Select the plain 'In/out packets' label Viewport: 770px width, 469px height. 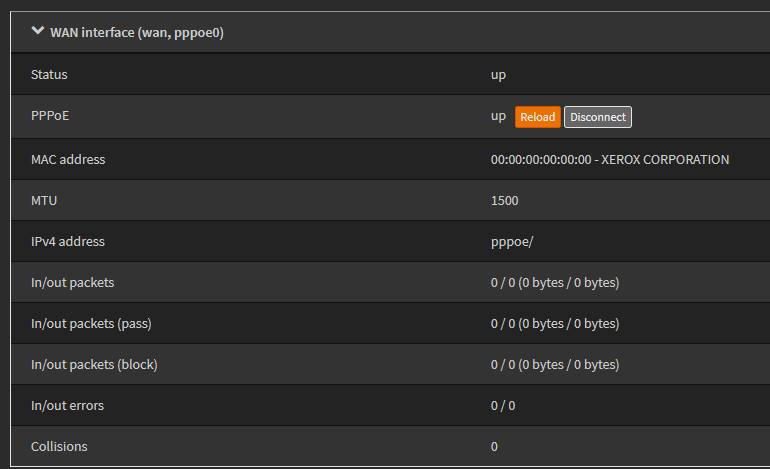pyautogui.click(x=73, y=282)
